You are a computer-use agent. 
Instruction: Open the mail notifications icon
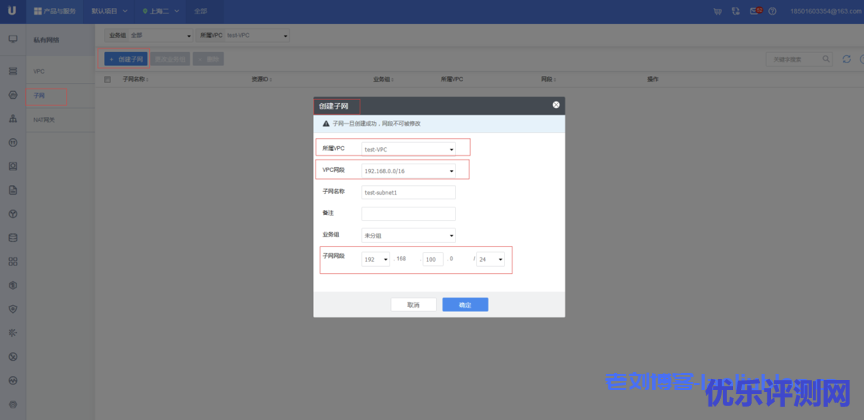[x=755, y=11]
